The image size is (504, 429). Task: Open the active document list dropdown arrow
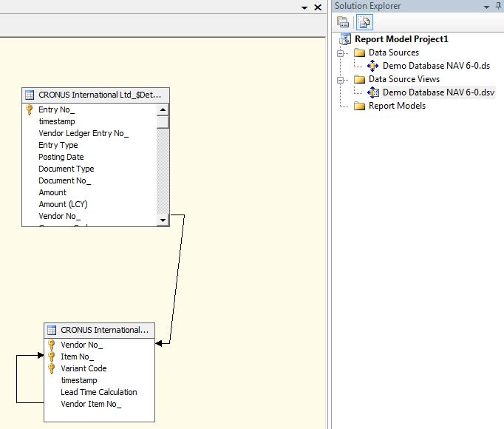tap(304, 7)
